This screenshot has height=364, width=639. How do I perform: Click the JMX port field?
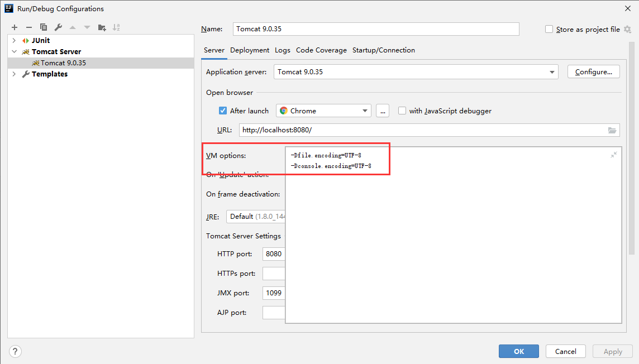tap(274, 293)
